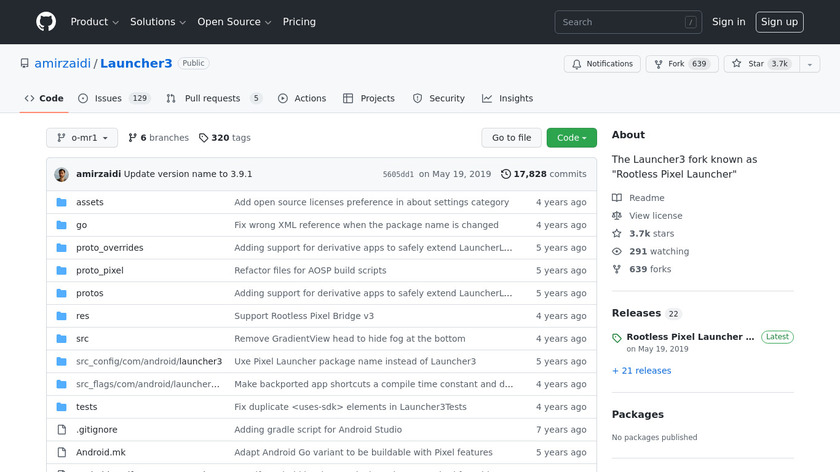Click the GitHub logo icon
This screenshot has height=472, width=840.
(46, 22)
